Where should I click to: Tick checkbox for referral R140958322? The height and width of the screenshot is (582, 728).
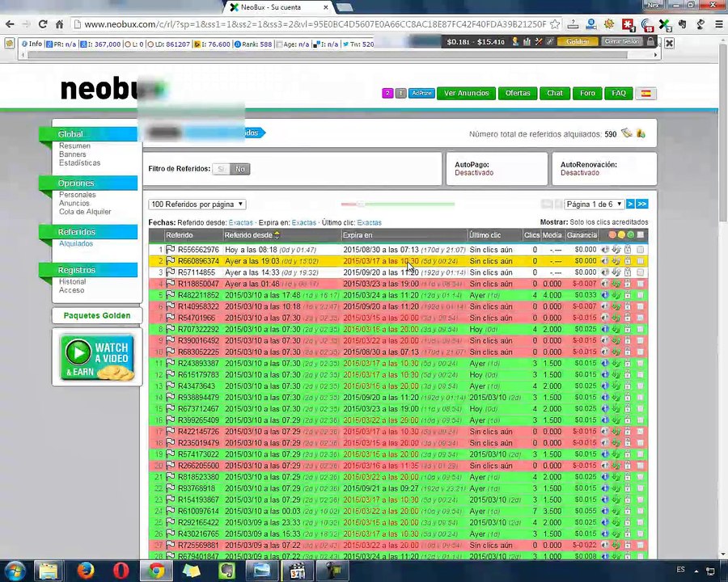641,306
